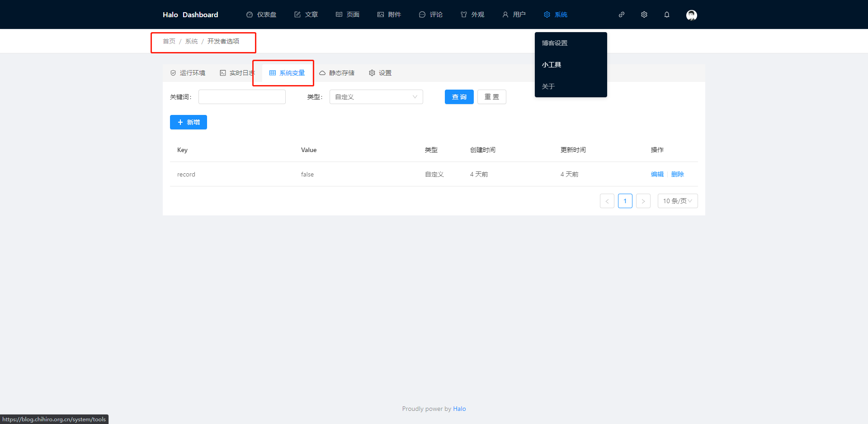Click the 查询 search button
Screen dimensions: 868x424
(459, 96)
